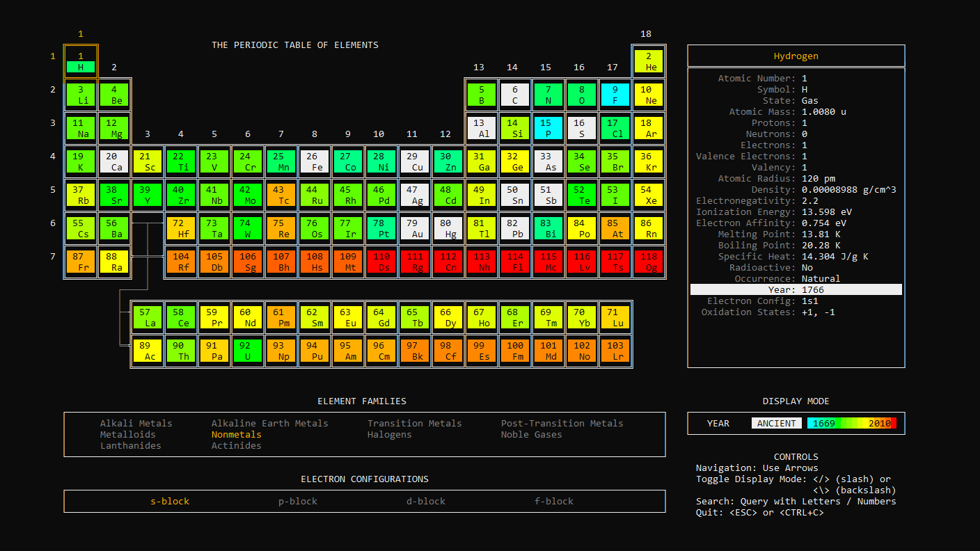The width and height of the screenshot is (980, 551).
Task: Click the Transition Metals family label
Action: tap(414, 423)
